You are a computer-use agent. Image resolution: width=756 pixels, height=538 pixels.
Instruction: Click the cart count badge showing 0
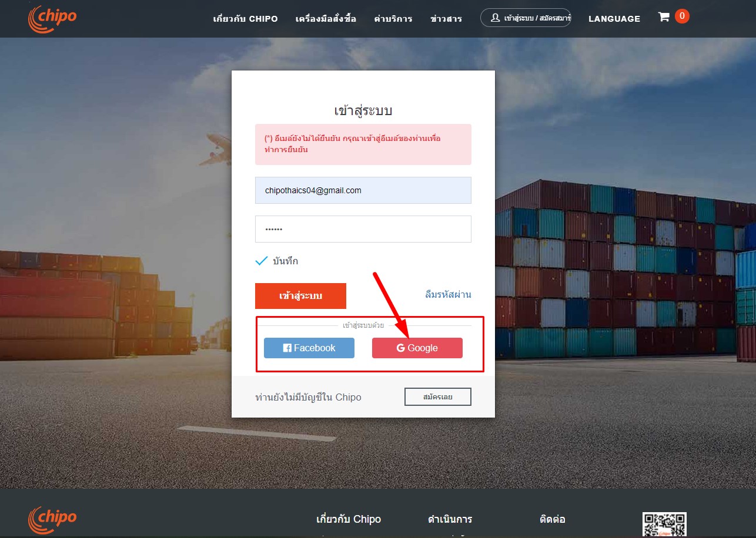point(682,16)
